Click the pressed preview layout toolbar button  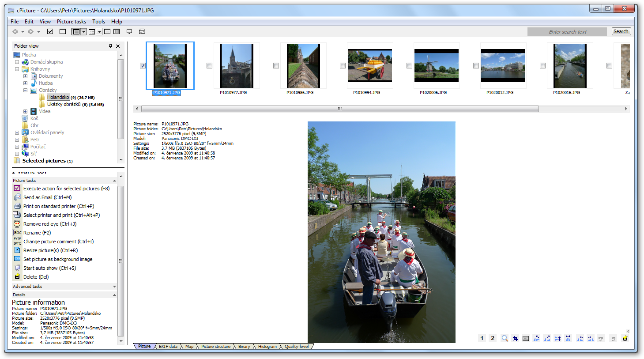pos(76,31)
